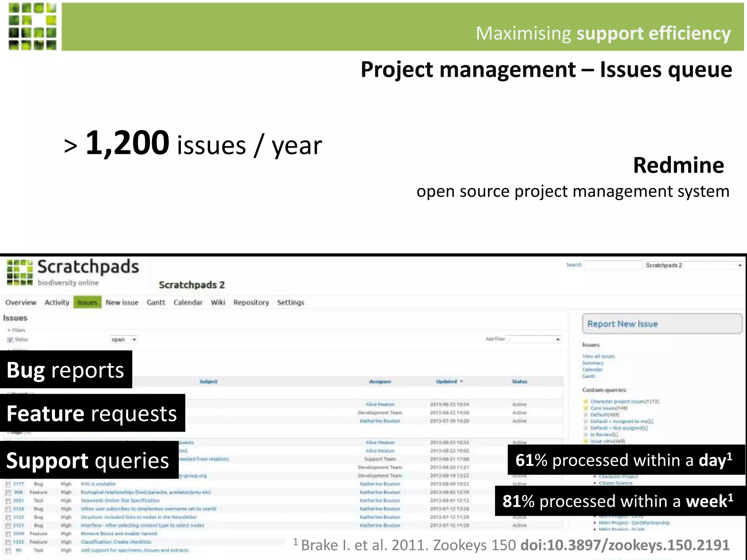Click the star beside In Review query
This screenshot has height=560, width=747.
pos(586,434)
